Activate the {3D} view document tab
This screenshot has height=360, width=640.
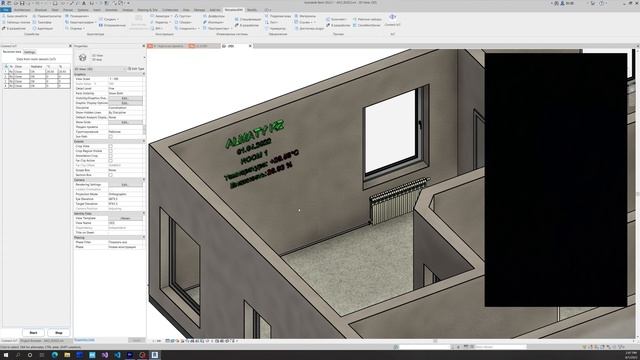(x=231, y=46)
